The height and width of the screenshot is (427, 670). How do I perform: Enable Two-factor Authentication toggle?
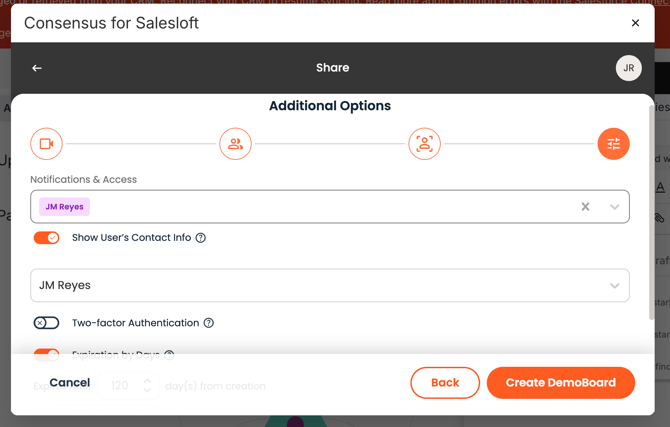click(47, 323)
